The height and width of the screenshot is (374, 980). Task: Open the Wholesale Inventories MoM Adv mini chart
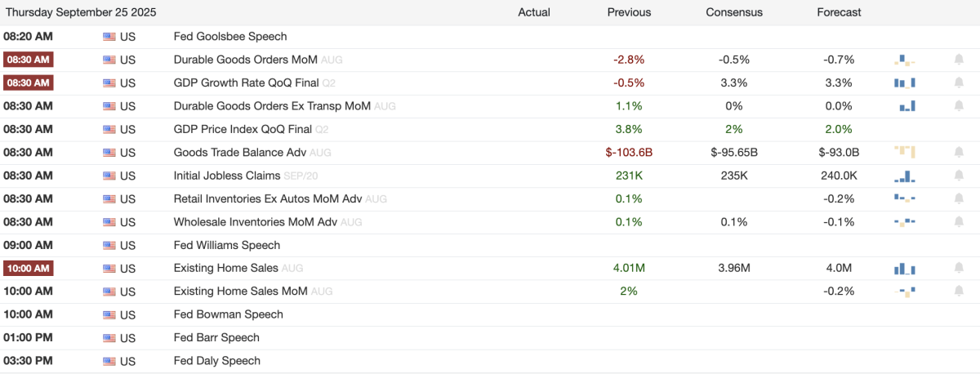tap(905, 222)
